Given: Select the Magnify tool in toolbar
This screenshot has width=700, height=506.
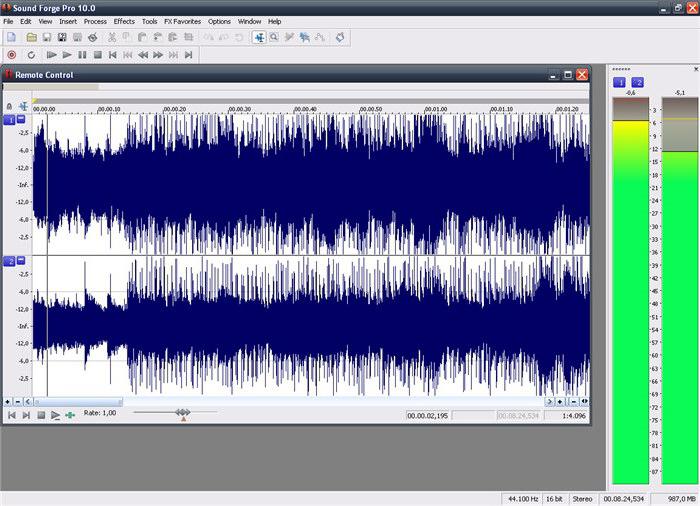Looking at the screenshot, I should click(274, 37).
